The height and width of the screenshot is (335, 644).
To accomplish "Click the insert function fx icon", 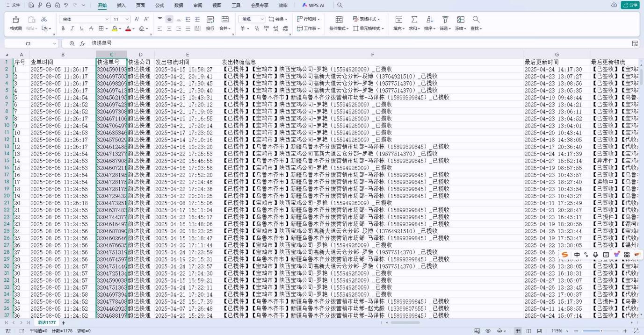I will [82, 43].
